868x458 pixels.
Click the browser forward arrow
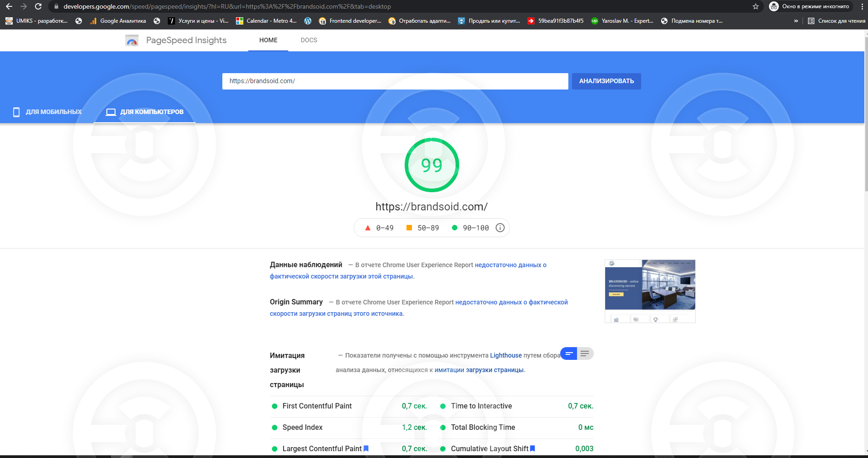coord(24,6)
